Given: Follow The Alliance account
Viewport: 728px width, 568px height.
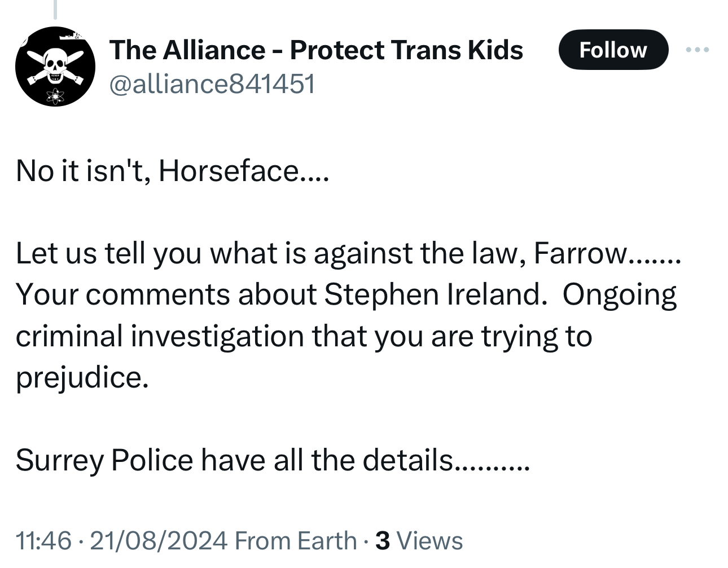Looking at the screenshot, I should pyautogui.click(x=613, y=50).
